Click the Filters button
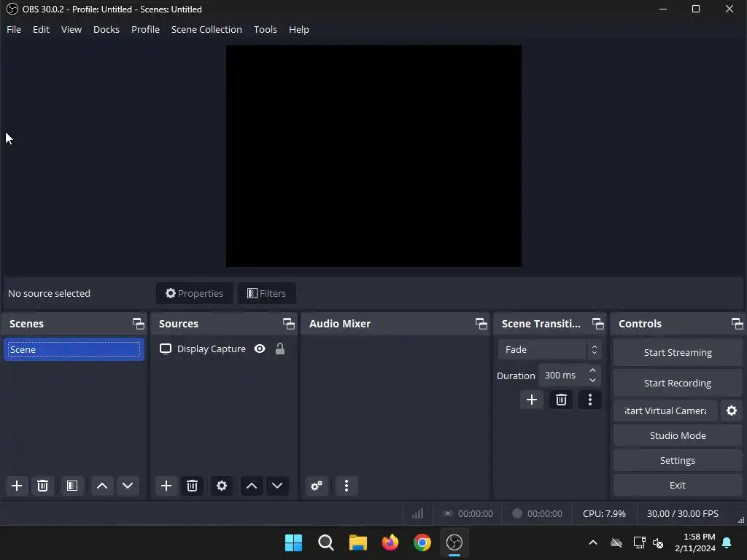Screen dimensions: 747x560 pyautogui.click(x=267, y=293)
